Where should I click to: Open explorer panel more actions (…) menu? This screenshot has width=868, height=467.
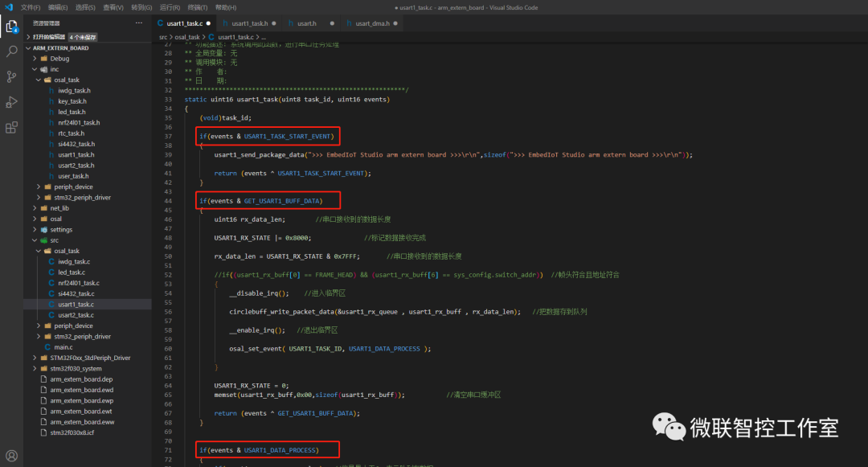coord(139,23)
